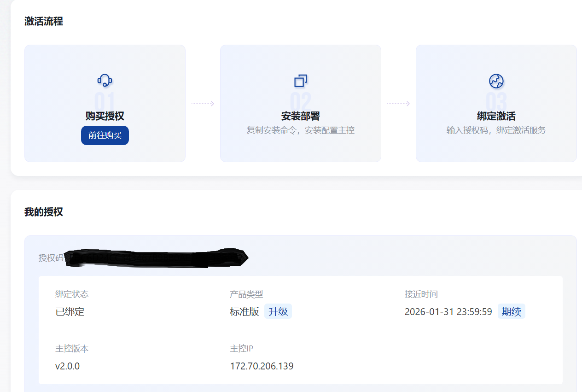The width and height of the screenshot is (582, 392).
Task: Click the dotted arrow between steps 01 and 02
Action: (203, 104)
